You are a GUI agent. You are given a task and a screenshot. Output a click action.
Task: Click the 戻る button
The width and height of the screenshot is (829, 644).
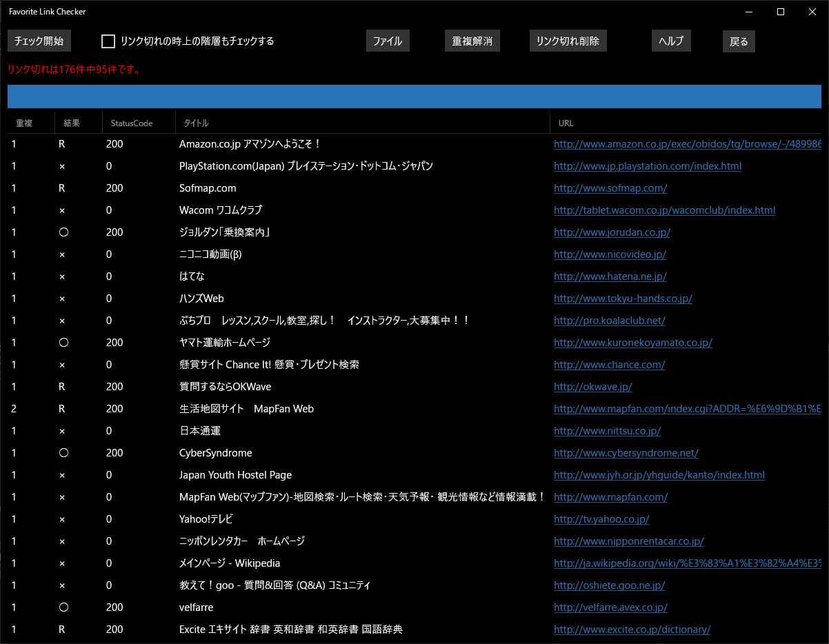click(739, 41)
